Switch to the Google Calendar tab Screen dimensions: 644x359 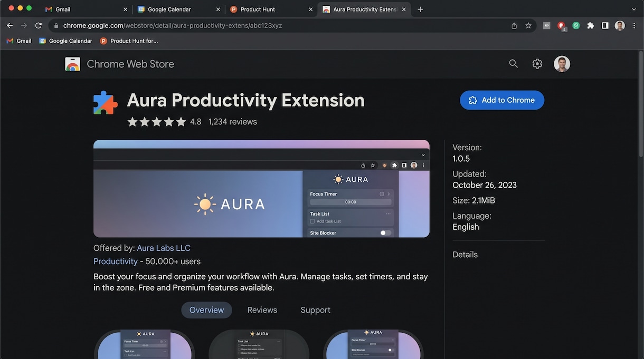coord(178,9)
